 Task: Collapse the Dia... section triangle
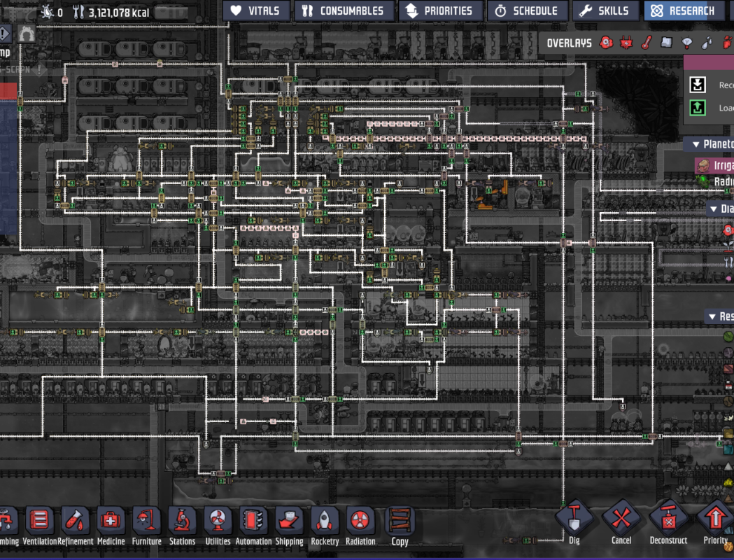coord(713,209)
